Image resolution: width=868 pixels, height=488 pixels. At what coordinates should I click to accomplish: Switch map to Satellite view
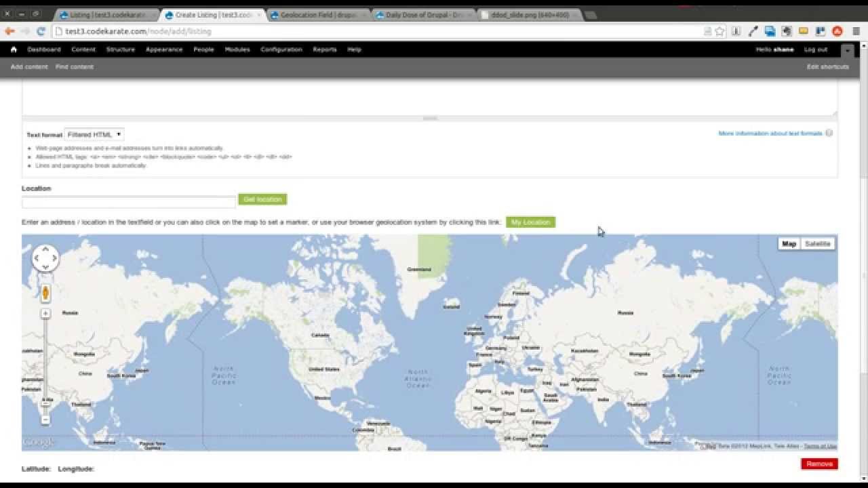point(818,244)
